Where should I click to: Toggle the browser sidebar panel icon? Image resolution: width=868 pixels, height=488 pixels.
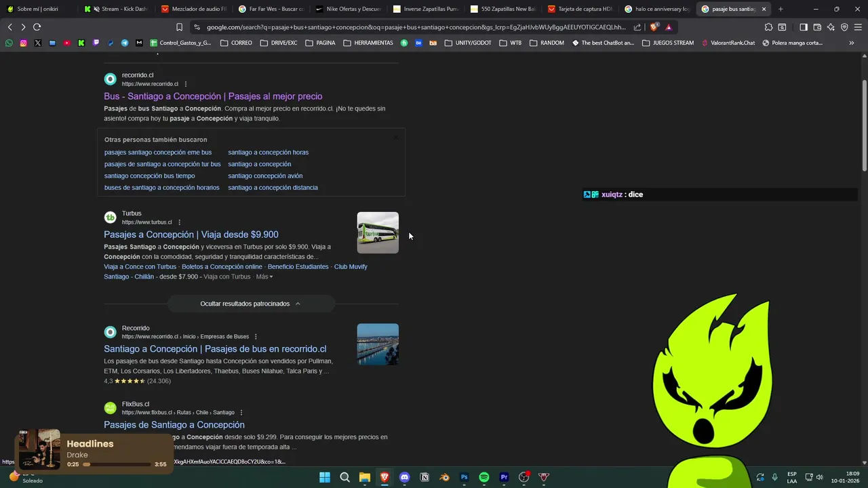[804, 27]
